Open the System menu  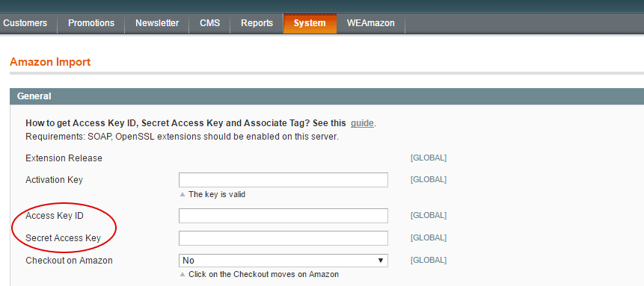(x=310, y=23)
